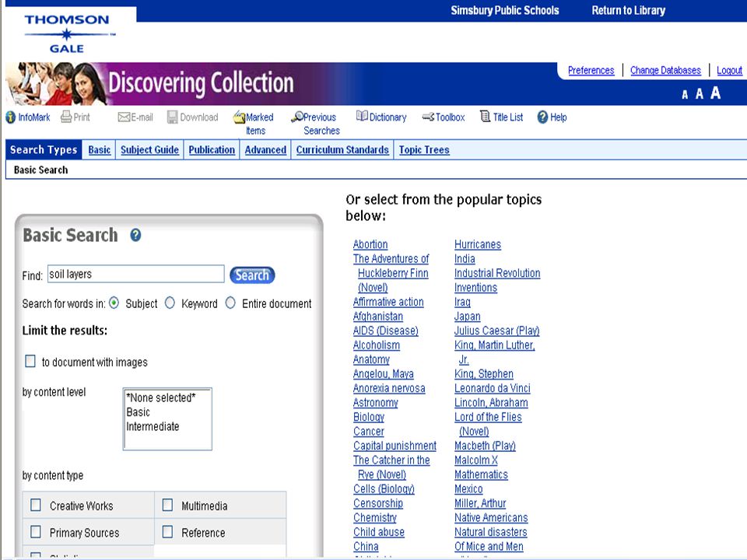Viewport: 747px width, 560px height.
Task: Open the Afghanistan topic link
Action: (378, 317)
